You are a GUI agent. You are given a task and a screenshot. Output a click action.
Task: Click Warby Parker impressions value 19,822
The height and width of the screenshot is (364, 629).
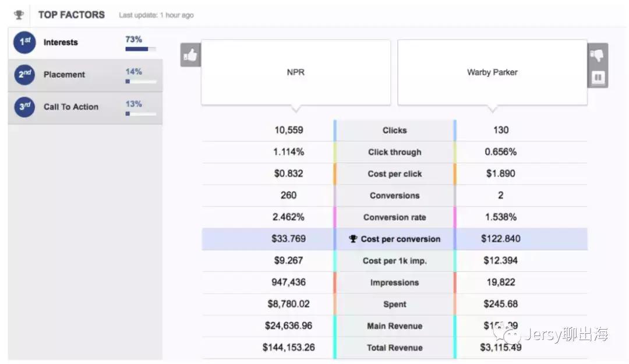(x=501, y=282)
